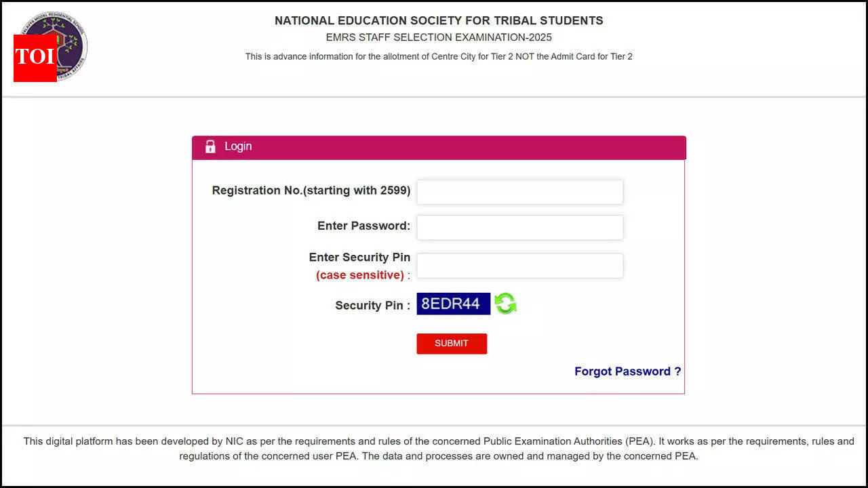Image resolution: width=868 pixels, height=488 pixels.
Task: Click the Tier 2 advance information notice
Action: 438,56
